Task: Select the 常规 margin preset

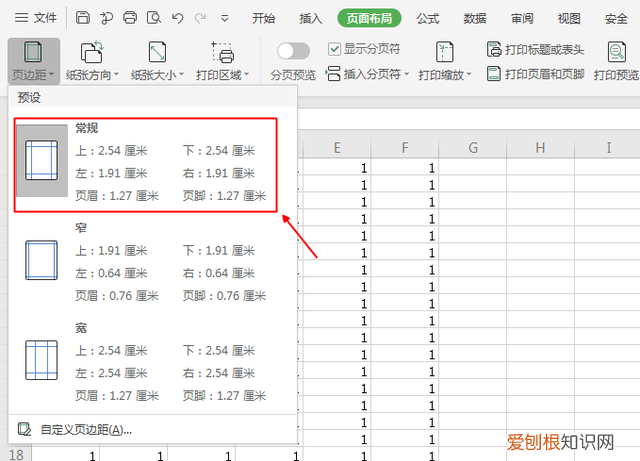Action: click(145, 165)
